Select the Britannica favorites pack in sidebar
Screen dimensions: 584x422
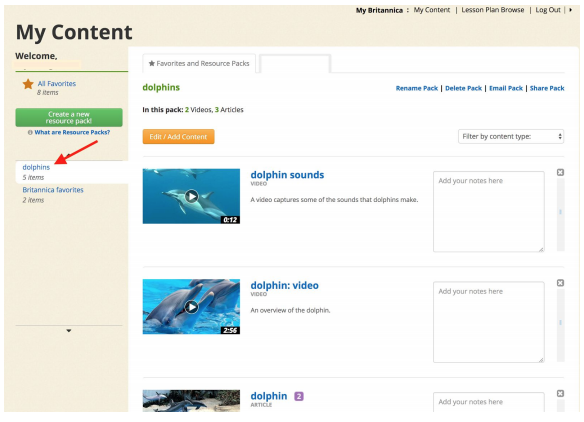pos(53,190)
